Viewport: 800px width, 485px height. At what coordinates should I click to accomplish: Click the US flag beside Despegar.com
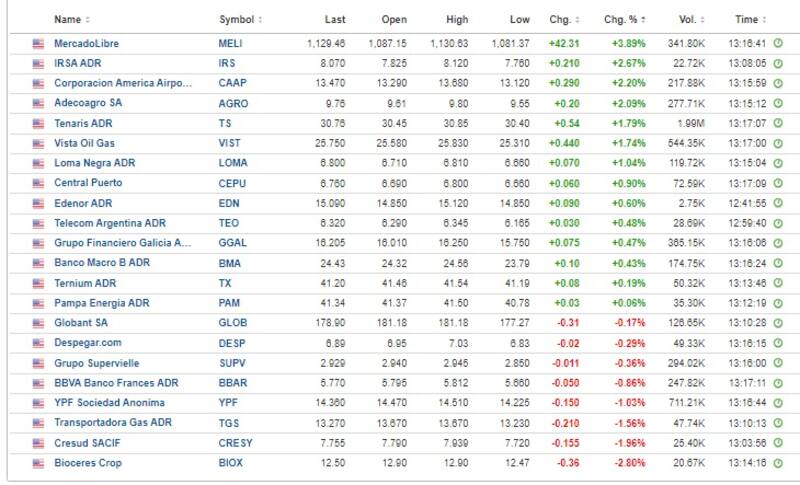pos(39,343)
